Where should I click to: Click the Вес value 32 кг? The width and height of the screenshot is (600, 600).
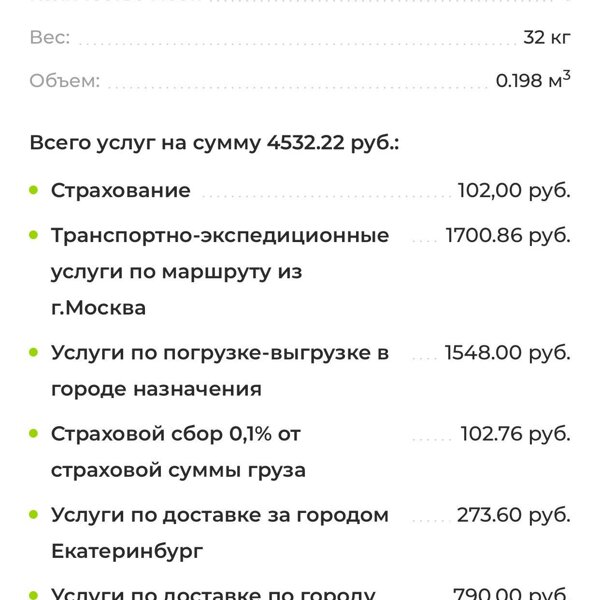pyautogui.click(x=547, y=38)
